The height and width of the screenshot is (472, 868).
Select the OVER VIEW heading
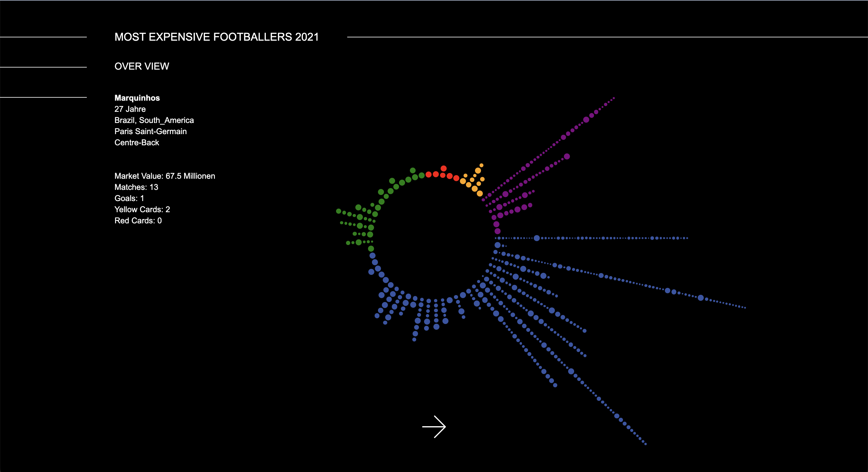tap(142, 66)
